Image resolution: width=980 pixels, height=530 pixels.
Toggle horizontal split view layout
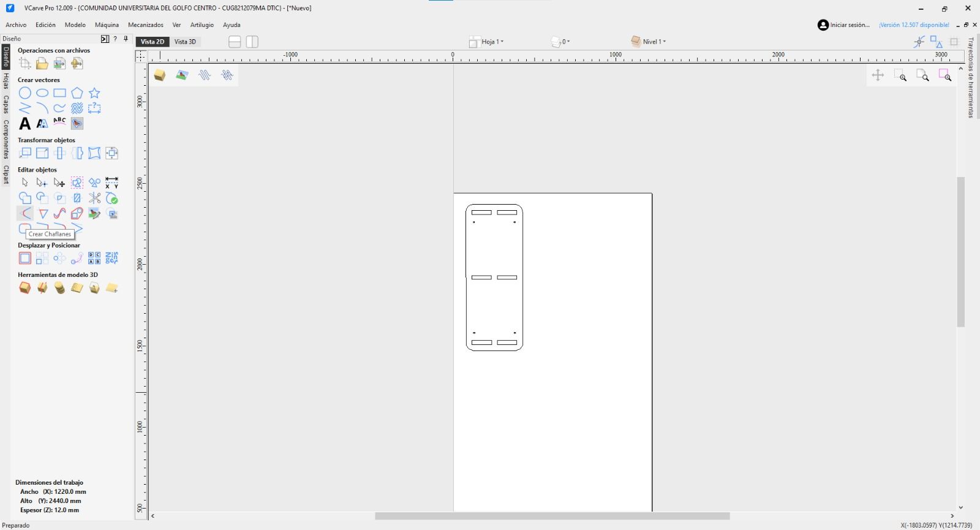235,42
